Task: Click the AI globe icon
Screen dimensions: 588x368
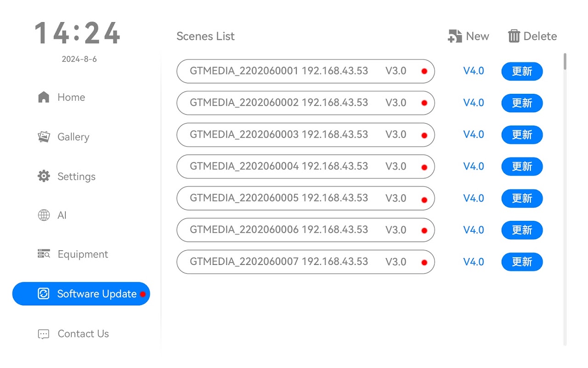Action: click(x=44, y=215)
